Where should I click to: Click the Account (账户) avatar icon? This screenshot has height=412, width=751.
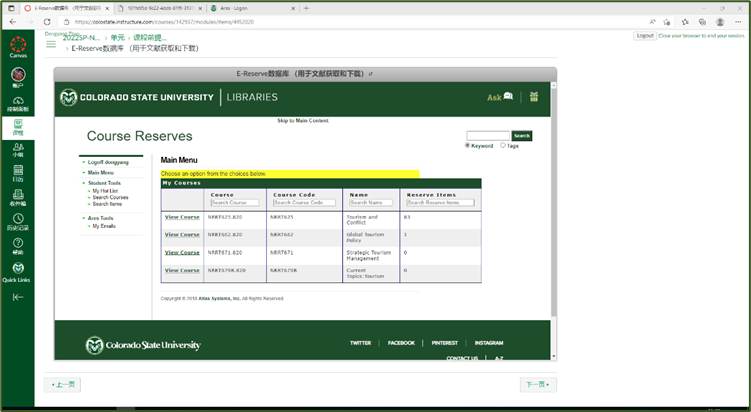(x=18, y=74)
